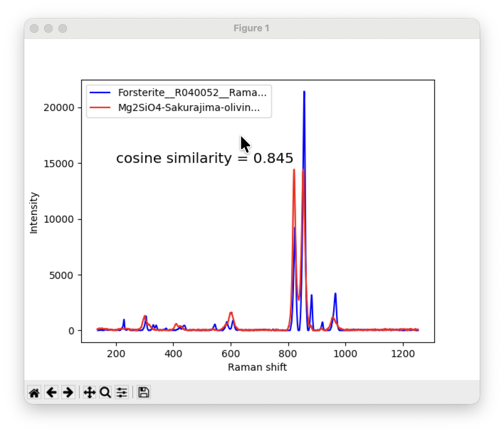This screenshot has width=504, height=434.
Task: Click the Forsterite__R040052 legend label
Action: coord(192,93)
